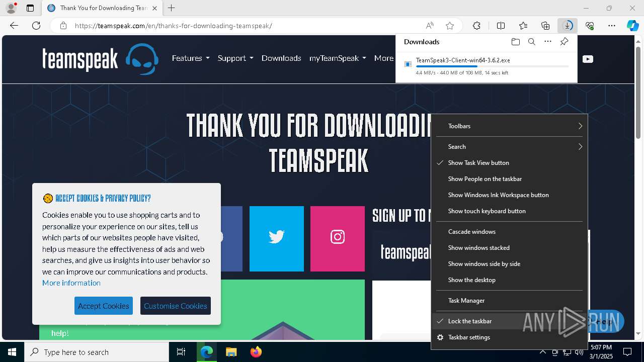Open Edge Settings and more menu
The height and width of the screenshot is (362, 644).
(612, 26)
